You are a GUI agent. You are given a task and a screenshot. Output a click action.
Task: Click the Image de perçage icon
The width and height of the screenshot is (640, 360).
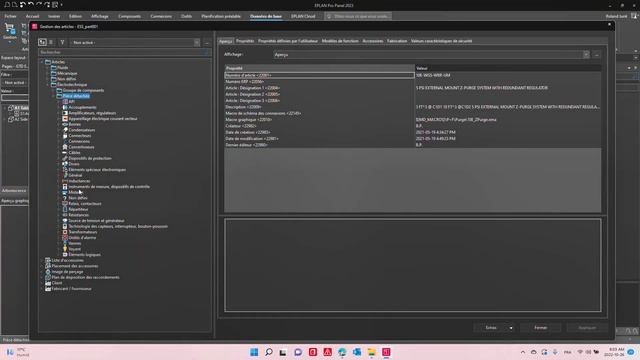(x=48, y=272)
